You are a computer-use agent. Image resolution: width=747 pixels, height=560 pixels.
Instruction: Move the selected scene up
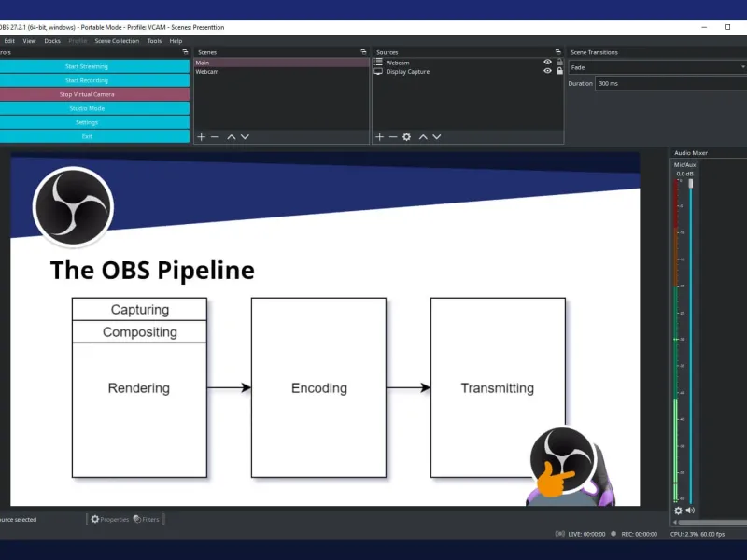[x=231, y=137]
